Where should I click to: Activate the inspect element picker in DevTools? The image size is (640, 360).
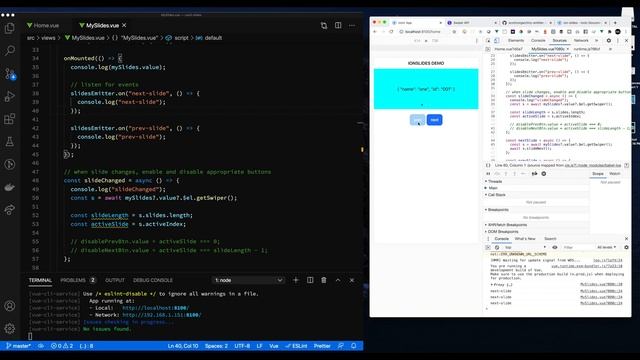pyautogui.click(x=488, y=40)
